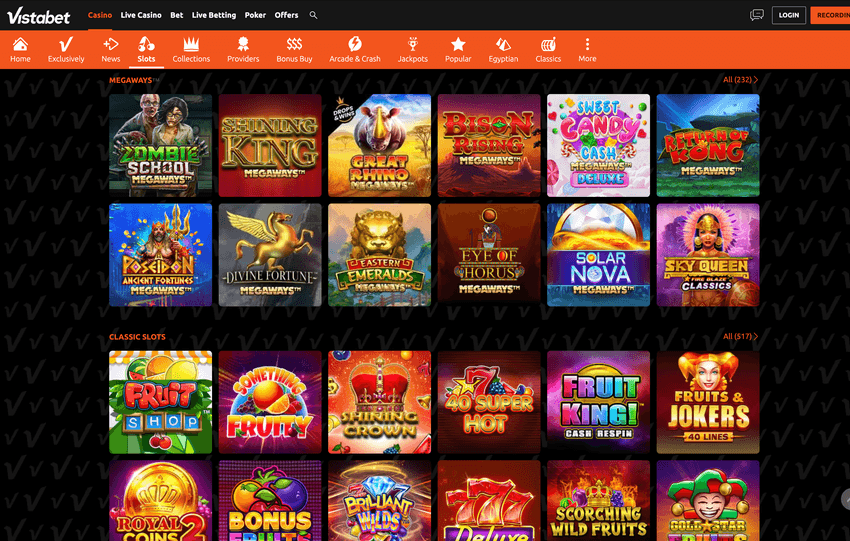Launch the 777 Deluxe slot

[x=489, y=501]
